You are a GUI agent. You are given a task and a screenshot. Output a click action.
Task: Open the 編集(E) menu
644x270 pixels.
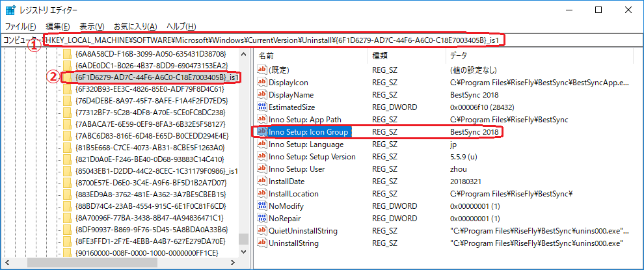57,26
